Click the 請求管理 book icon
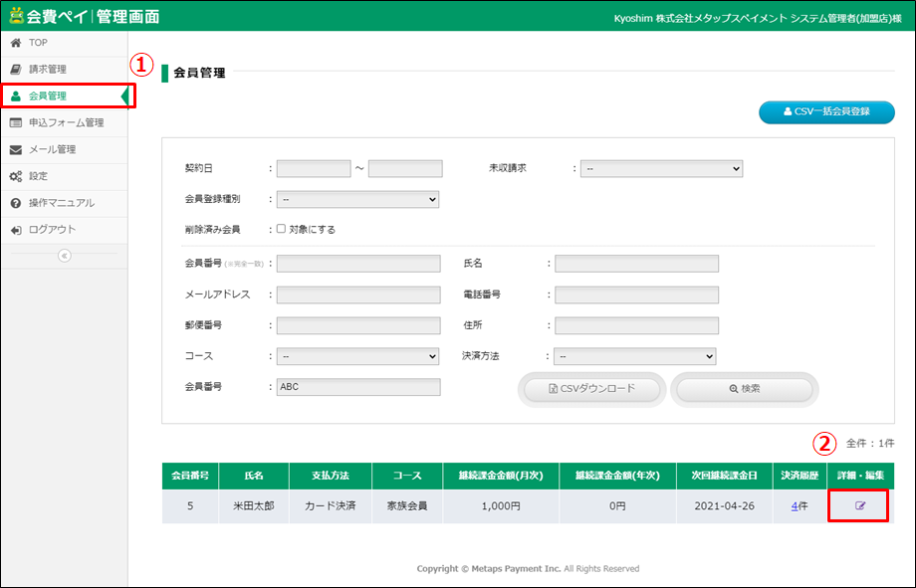Screen dimensions: 916x588 [16, 70]
